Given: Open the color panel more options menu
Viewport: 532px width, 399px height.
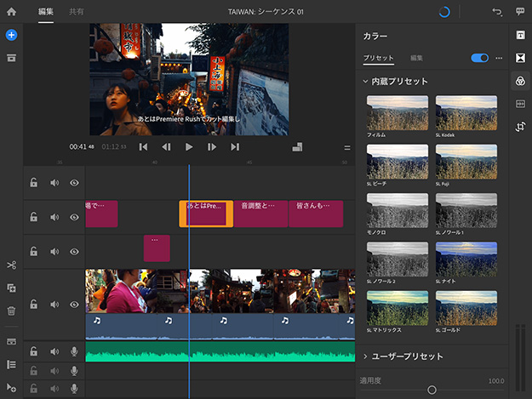Looking at the screenshot, I should [500, 58].
